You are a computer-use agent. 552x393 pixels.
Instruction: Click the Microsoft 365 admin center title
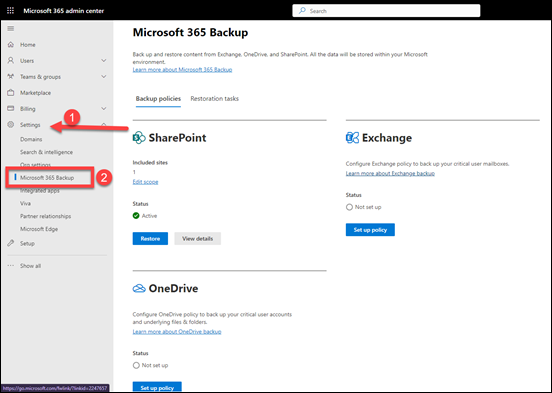(64, 11)
